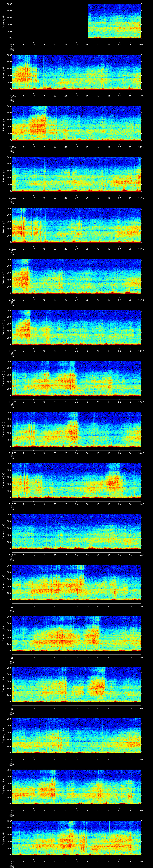Click the spectrogram panel starting at 0:10:00
Screen dimensions: 153x868
[x=76, y=72]
